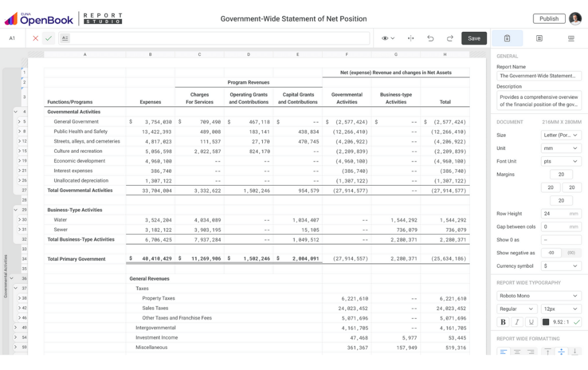Open the dark text color swatch
Image resolution: width=588 pixels, height=370 pixels.
click(x=546, y=322)
